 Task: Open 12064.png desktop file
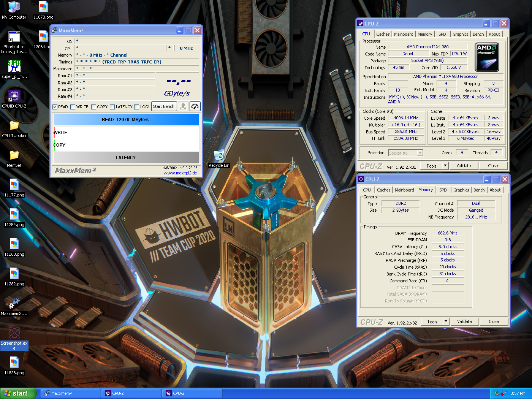(42, 40)
